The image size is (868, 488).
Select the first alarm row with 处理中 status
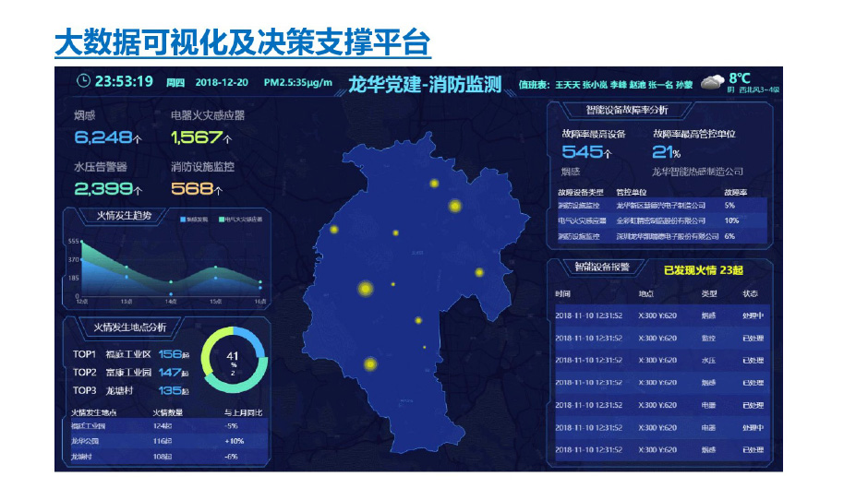tap(661, 315)
